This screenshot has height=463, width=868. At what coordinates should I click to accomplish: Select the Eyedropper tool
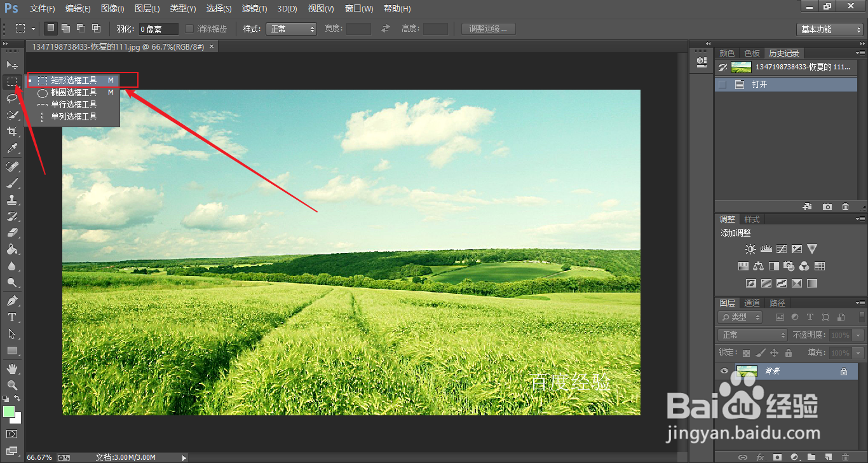[11, 149]
